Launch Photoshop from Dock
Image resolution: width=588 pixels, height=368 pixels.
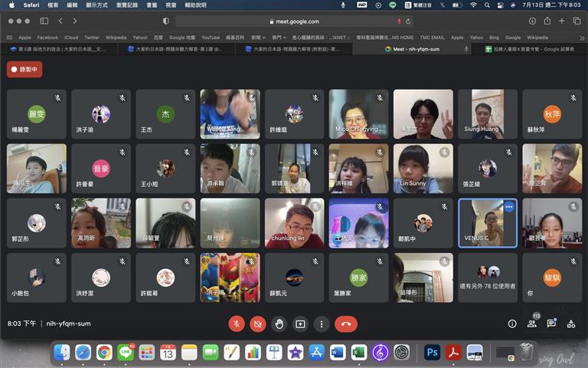[x=432, y=353]
